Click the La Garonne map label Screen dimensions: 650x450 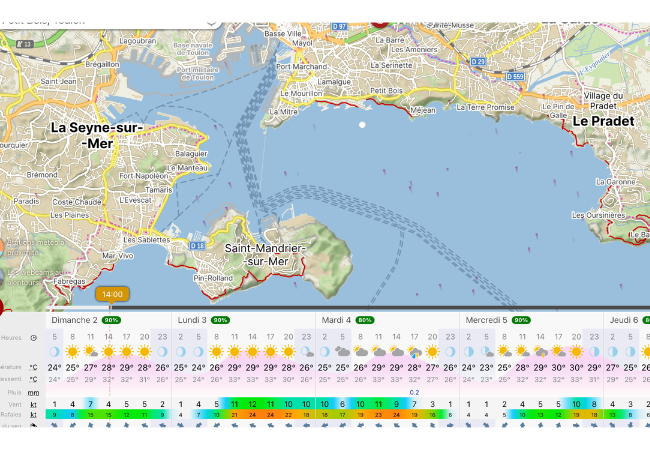coord(616,182)
